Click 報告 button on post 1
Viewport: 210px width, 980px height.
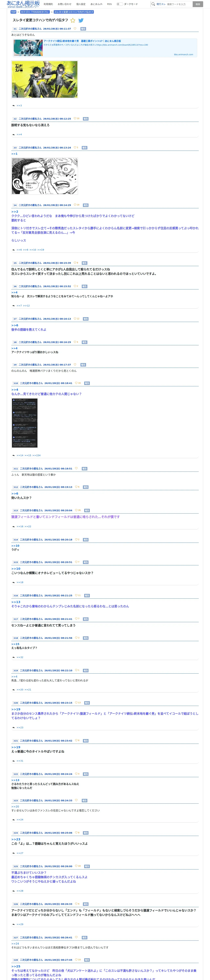(83, 29)
